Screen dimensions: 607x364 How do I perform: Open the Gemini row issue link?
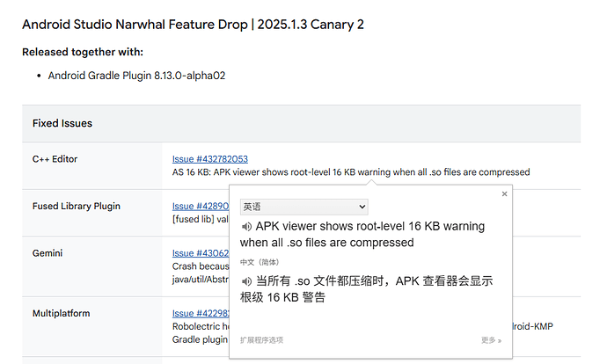(x=200, y=254)
